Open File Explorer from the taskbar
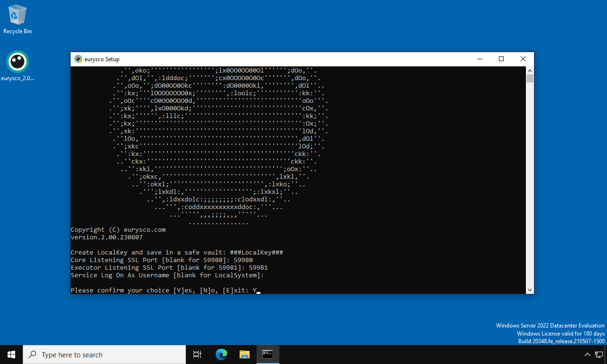Screen dimensions: 607x364 (x=244, y=355)
